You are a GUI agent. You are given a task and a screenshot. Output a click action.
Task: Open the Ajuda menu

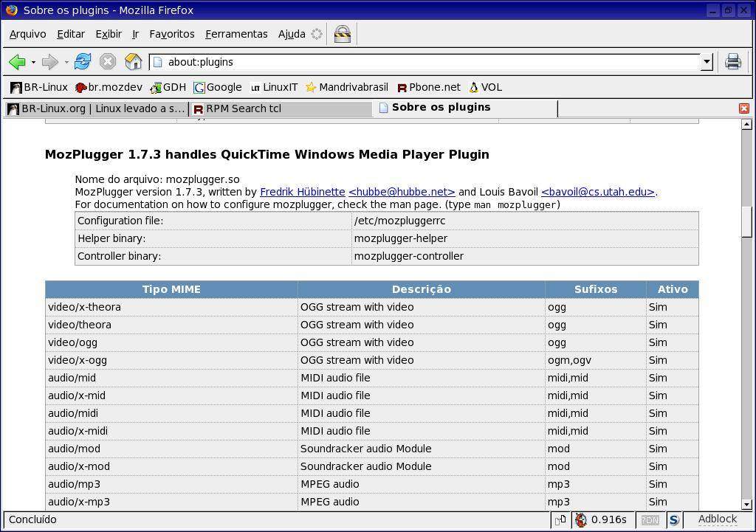point(292,34)
